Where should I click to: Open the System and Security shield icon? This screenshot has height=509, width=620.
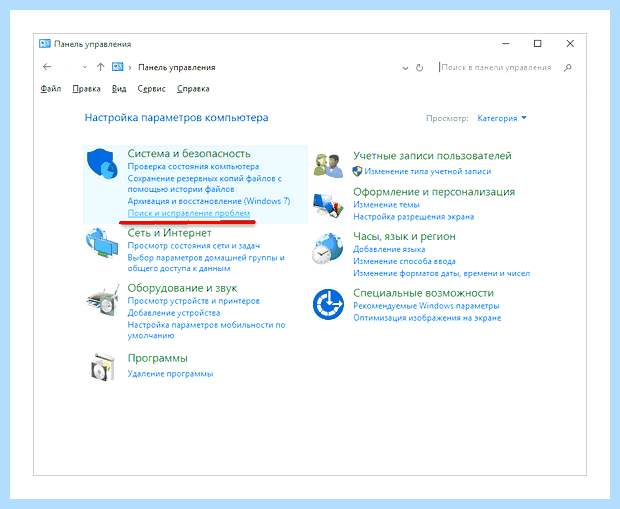[x=102, y=163]
